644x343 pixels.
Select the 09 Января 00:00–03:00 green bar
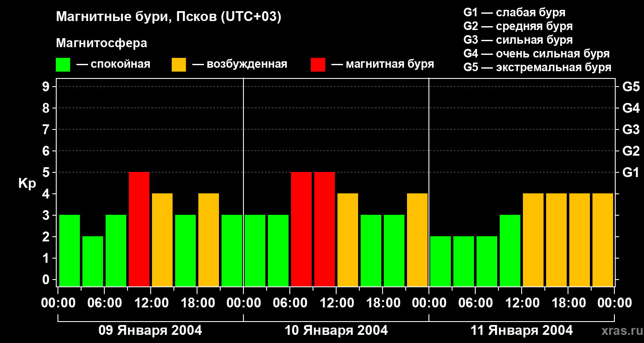[70, 250]
